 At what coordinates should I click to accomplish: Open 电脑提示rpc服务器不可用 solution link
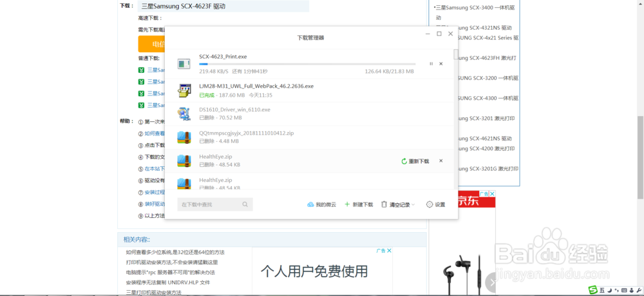coord(171,273)
